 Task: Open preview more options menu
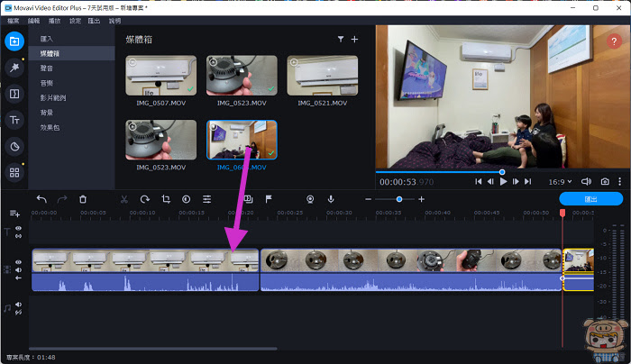(x=620, y=182)
